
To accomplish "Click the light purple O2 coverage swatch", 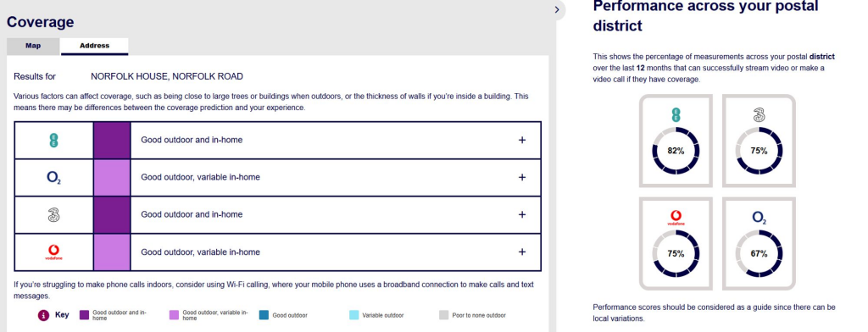I will point(112,178).
